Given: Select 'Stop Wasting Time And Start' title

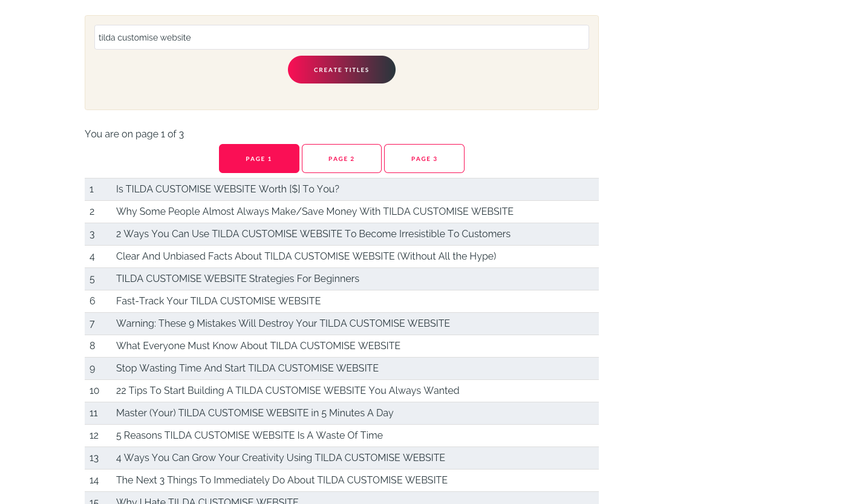Looking at the screenshot, I should coord(247,368).
